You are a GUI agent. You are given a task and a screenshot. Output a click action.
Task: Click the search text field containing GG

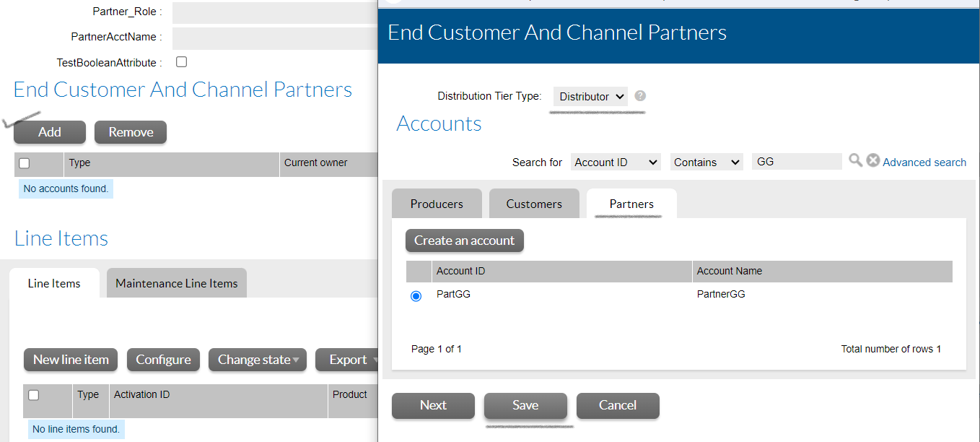click(x=797, y=162)
